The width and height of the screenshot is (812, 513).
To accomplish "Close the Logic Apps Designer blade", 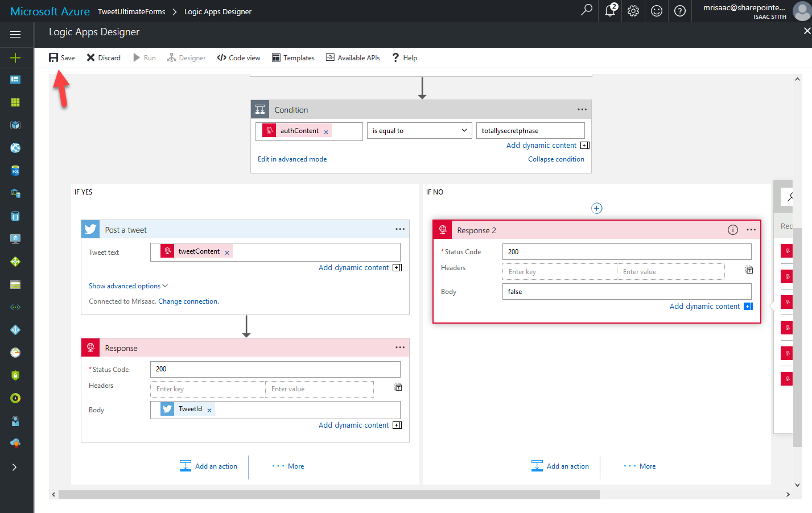I will (x=807, y=31).
